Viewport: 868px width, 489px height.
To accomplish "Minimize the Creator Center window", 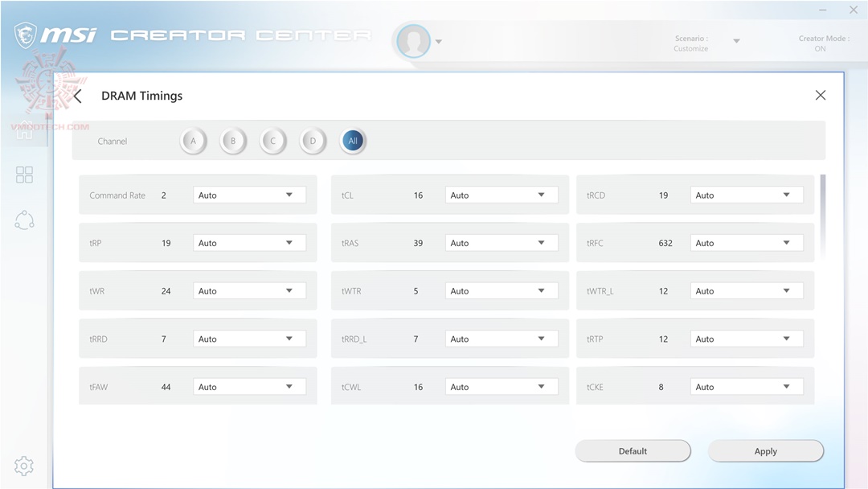I will tap(823, 10).
